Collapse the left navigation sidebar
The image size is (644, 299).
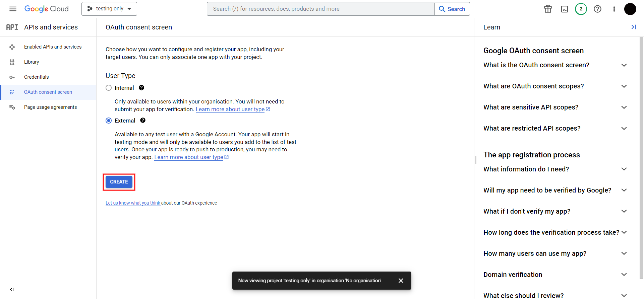[12, 290]
